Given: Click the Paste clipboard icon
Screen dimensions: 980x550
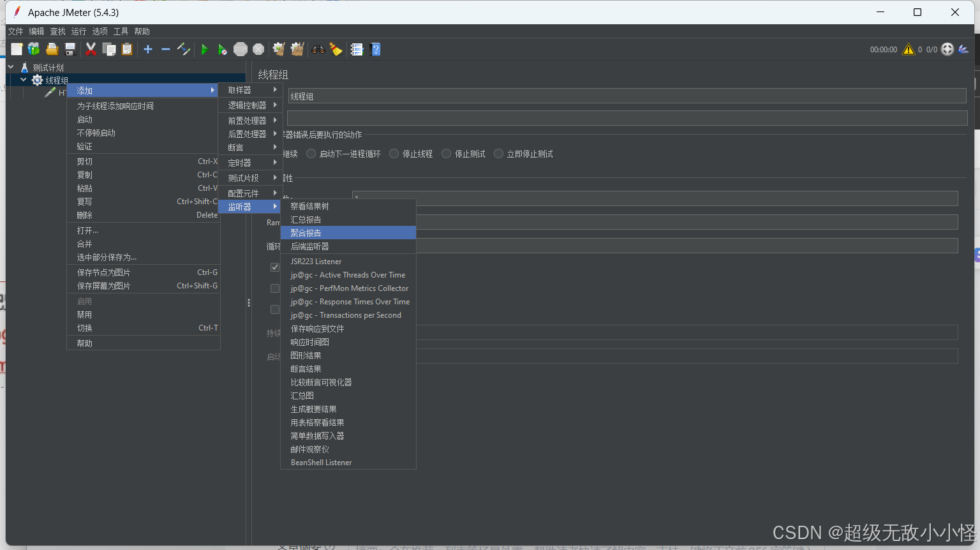Looking at the screenshot, I should coord(127,49).
